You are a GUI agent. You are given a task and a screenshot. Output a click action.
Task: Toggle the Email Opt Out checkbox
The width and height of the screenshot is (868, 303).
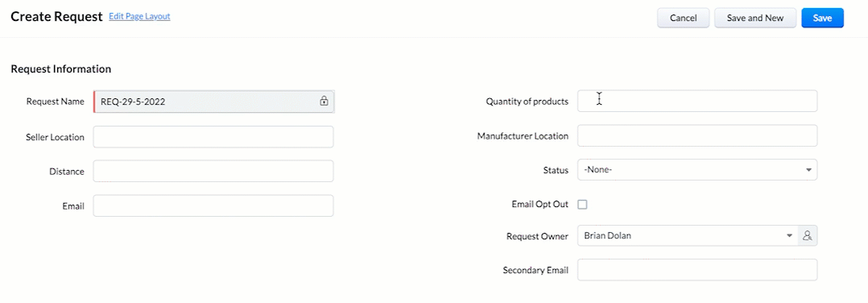pyautogui.click(x=582, y=205)
